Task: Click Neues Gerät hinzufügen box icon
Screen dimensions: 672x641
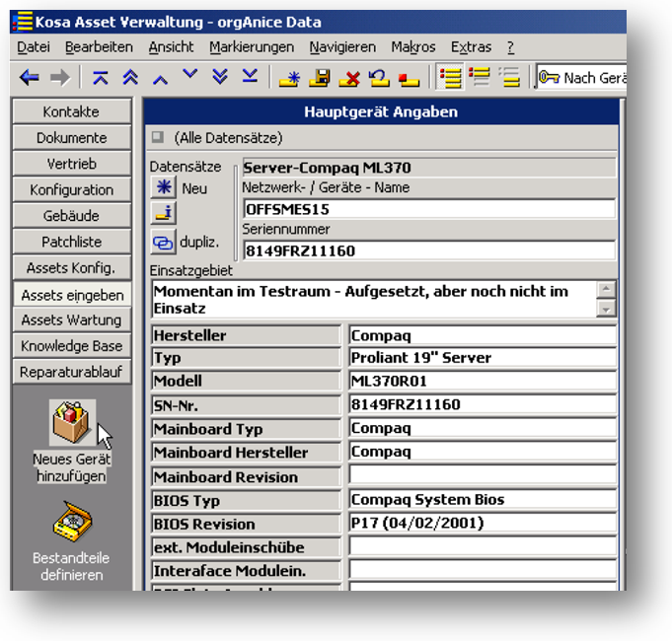Action: [x=72, y=422]
